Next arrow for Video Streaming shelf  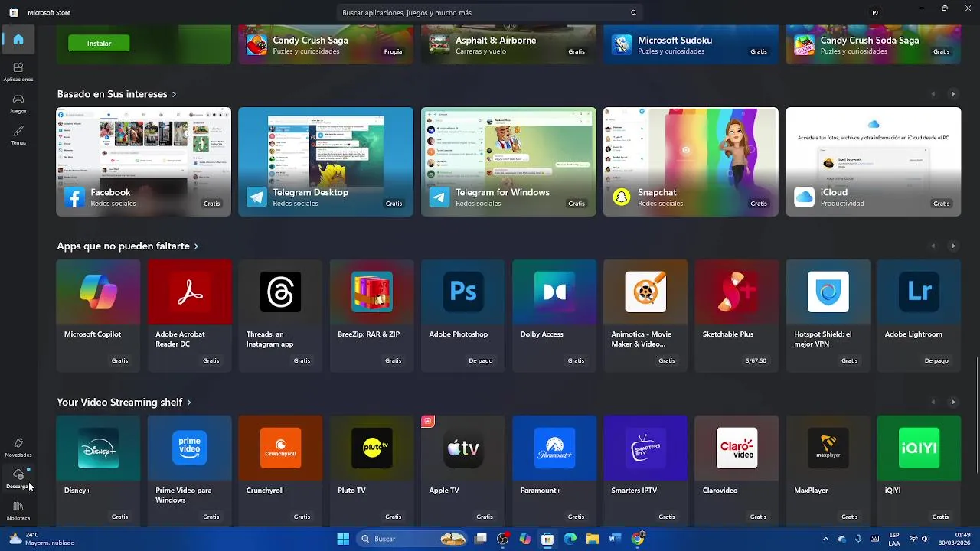click(x=953, y=402)
